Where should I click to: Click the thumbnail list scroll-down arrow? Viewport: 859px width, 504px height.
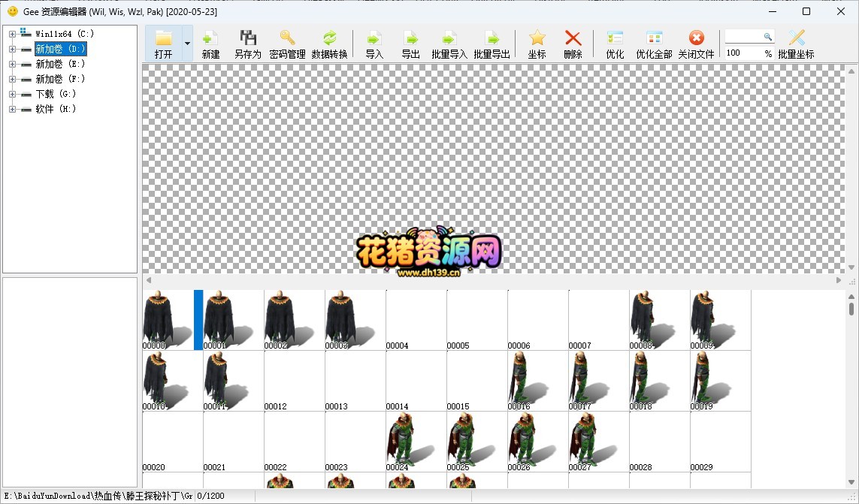click(x=851, y=483)
